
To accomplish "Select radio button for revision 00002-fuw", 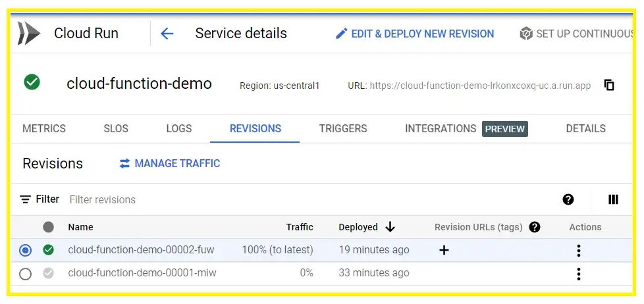I will tap(26, 250).
